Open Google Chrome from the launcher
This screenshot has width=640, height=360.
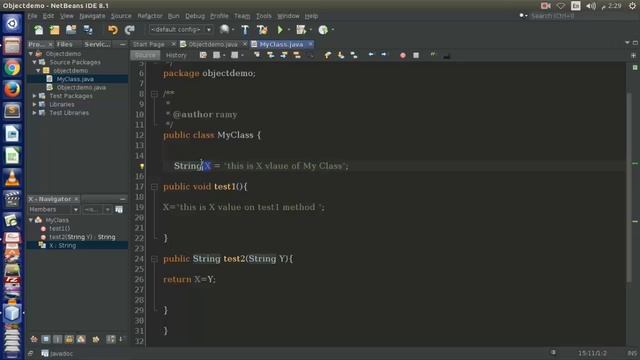12,67
